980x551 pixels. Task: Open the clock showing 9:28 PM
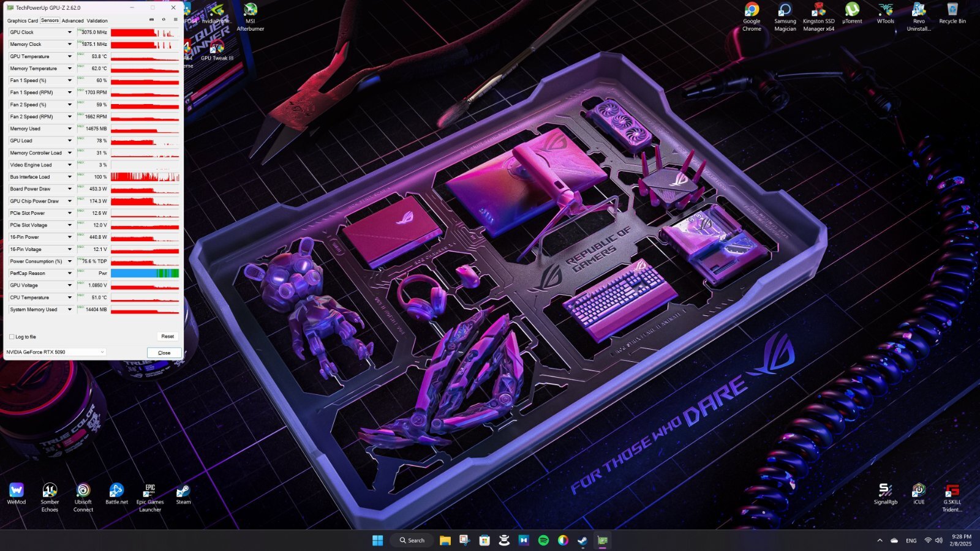(x=961, y=540)
